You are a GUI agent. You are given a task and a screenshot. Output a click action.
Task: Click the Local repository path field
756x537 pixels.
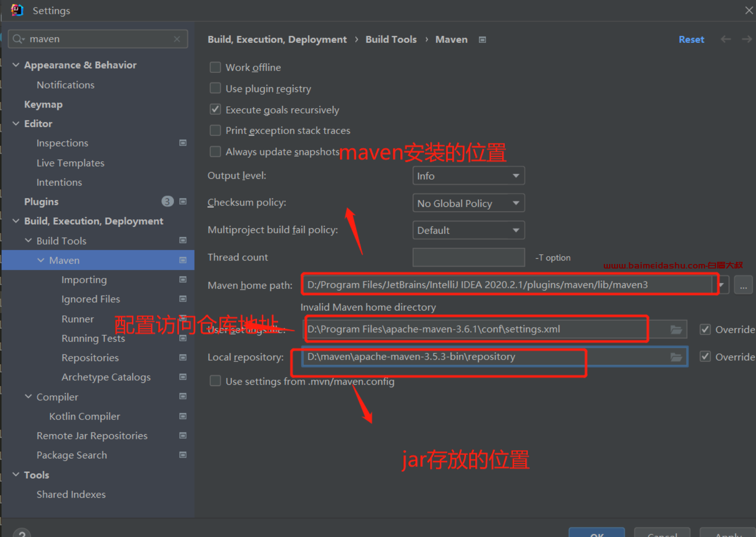[494, 357]
